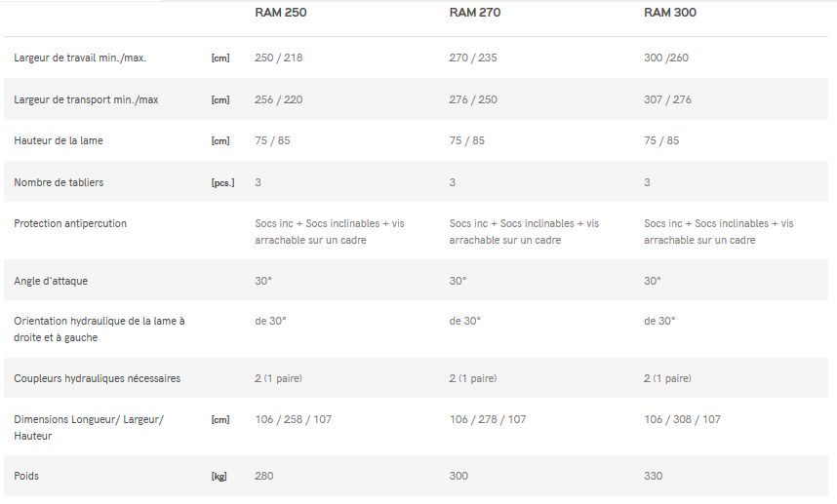Click the RAM 250 column header
The width and height of the screenshot is (837, 504).
pyautogui.click(x=278, y=14)
